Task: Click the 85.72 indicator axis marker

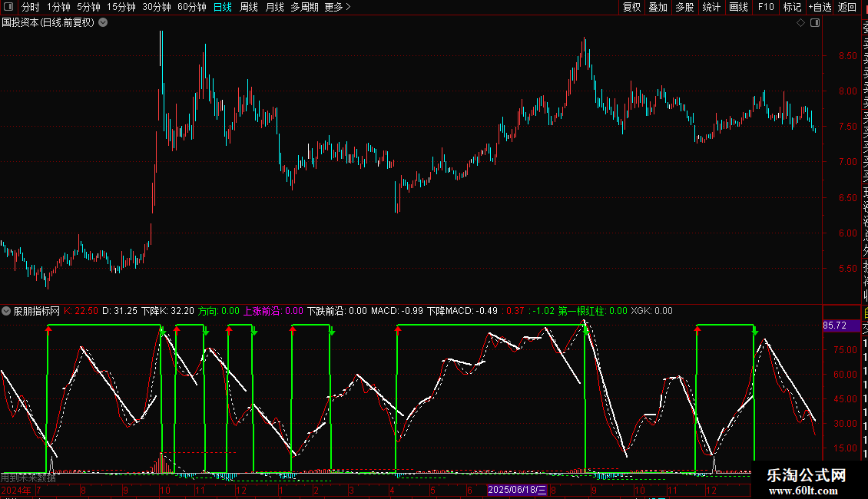Action: tap(843, 326)
